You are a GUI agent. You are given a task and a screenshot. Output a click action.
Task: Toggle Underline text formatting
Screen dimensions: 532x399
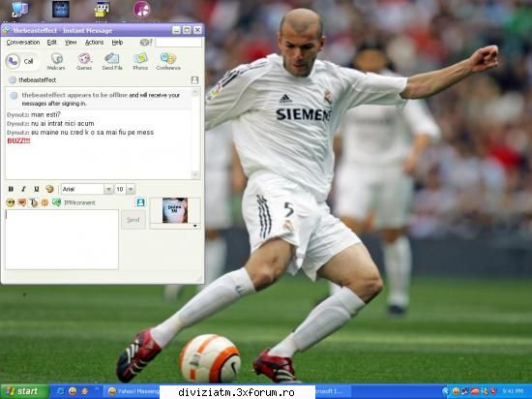pos(37,189)
